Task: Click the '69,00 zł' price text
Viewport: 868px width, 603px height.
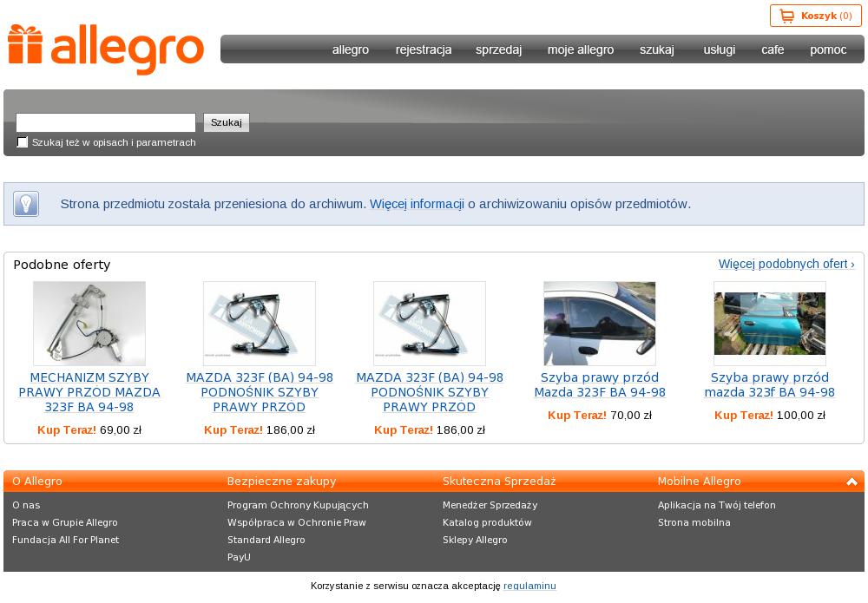Action: [x=121, y=429]
